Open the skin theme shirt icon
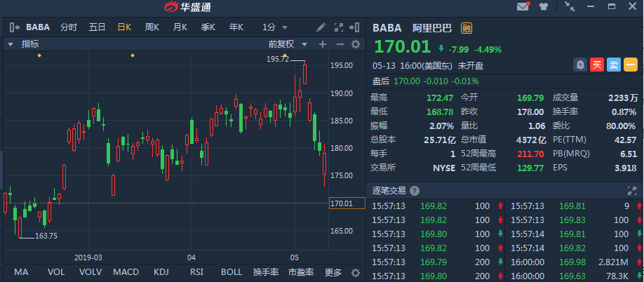The image size is (644, 282). point(544,7)
